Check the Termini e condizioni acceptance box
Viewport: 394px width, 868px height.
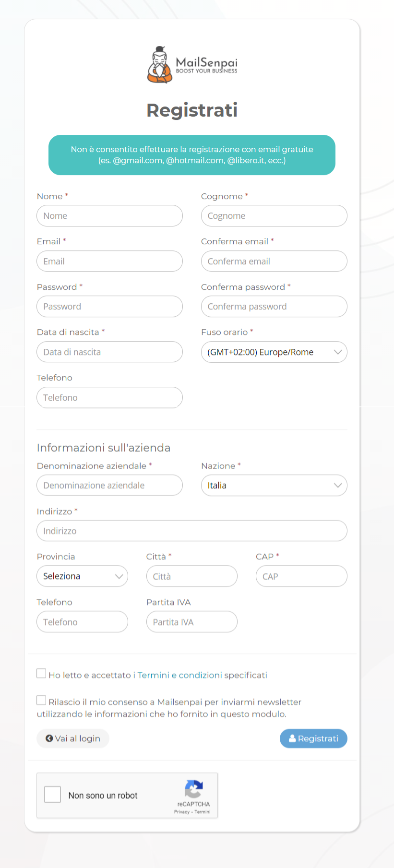pyautogui.click(x=42, y=674)
